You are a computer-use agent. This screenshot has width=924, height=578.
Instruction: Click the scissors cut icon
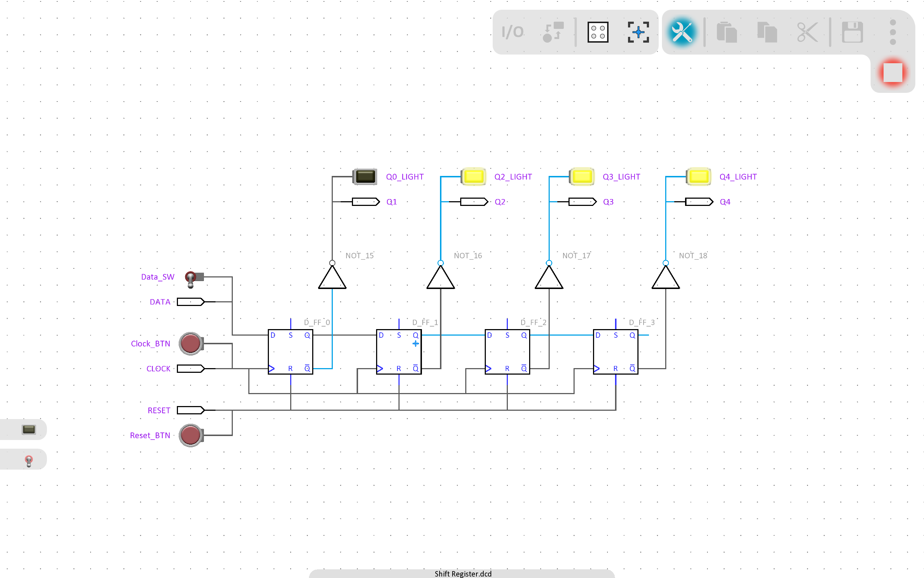[x=807, y=32]
